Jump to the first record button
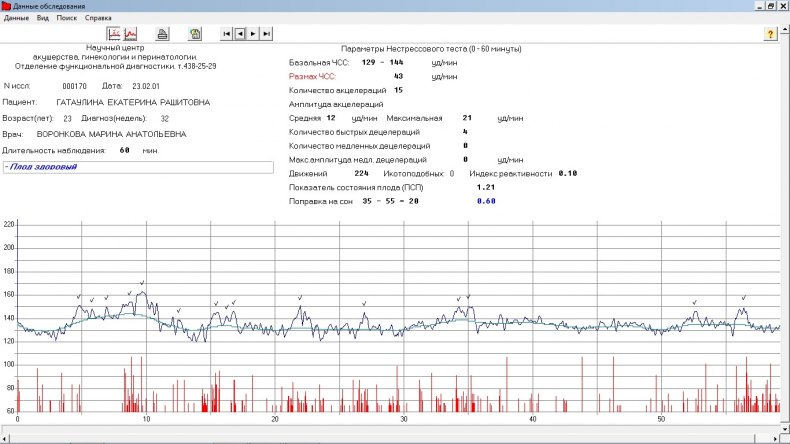This screenshot has height=444, width=790. pyautogui.click(x=227, y=34)
